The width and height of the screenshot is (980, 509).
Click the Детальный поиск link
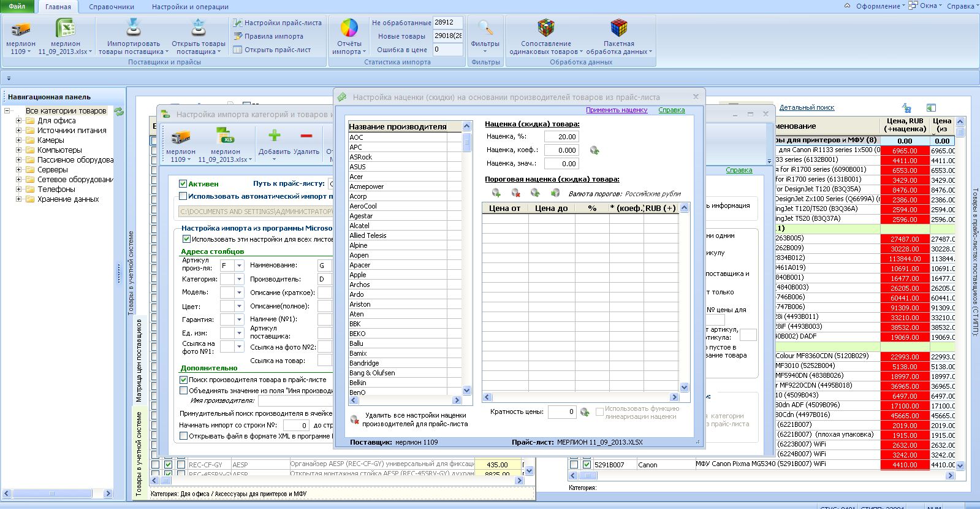807,108
